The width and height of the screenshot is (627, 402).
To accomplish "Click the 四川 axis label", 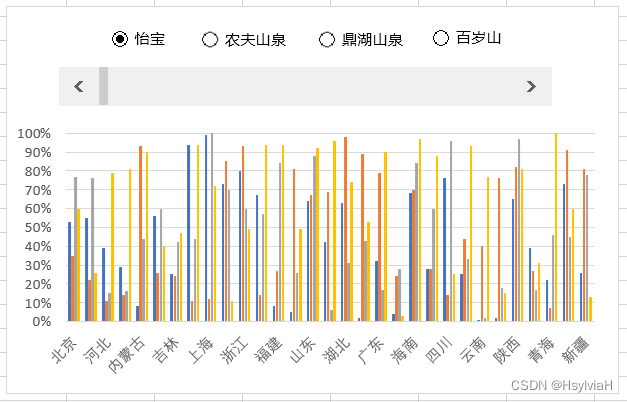I will coord(439,350).
